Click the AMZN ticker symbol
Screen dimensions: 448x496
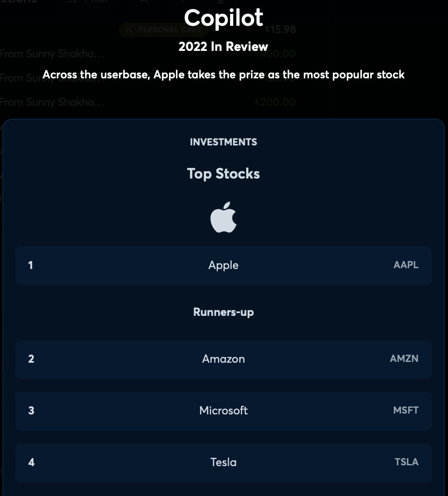(x=404, y=359)
